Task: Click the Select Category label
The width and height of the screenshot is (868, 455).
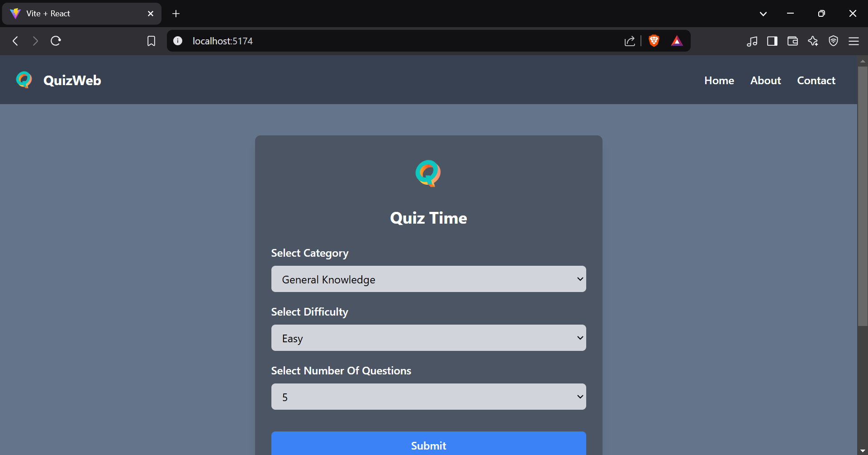Action: tap(310, 253)
